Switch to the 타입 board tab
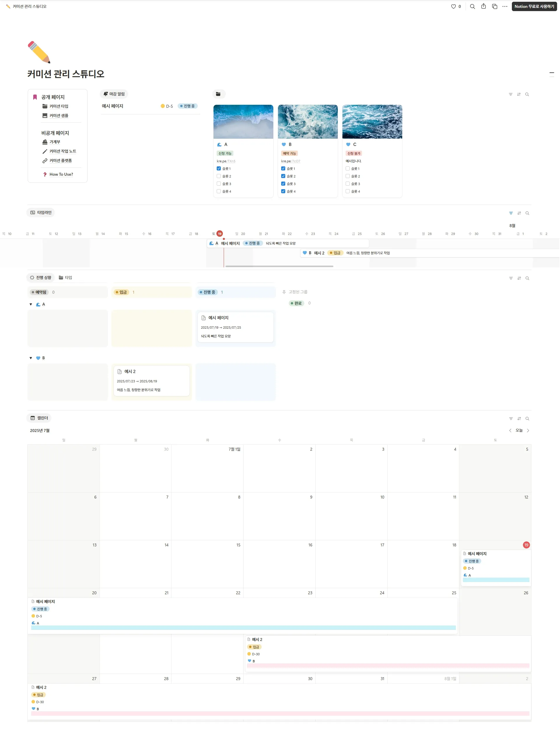This screenshot has width=560, height=730. pos(65,278)
